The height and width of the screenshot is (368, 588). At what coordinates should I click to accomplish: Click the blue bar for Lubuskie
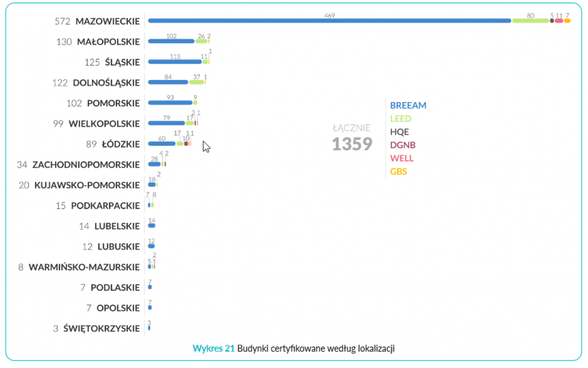(x=151, y=246)
